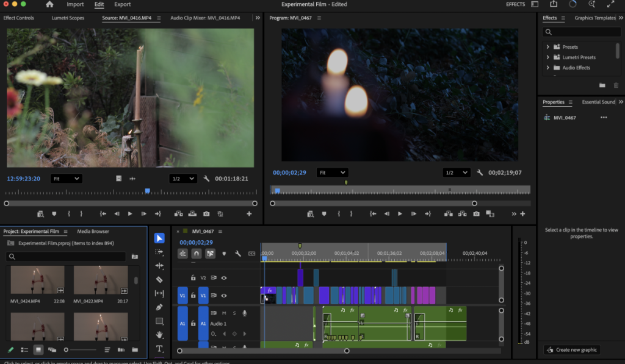This screenshot has height=364, width=625.
Task: Export frame from Source monitor
Action: (x=206, y=214)
